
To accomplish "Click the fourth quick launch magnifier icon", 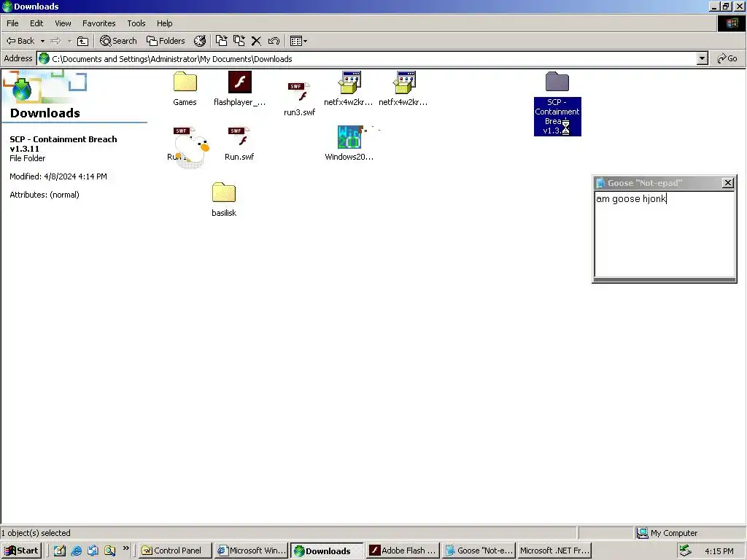I will coord(109,551).
